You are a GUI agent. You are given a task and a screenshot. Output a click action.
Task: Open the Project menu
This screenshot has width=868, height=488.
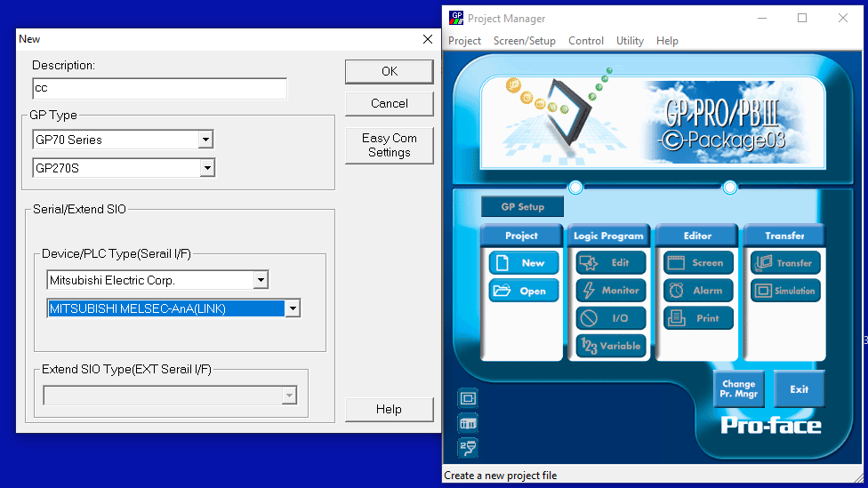coord(464,41)
